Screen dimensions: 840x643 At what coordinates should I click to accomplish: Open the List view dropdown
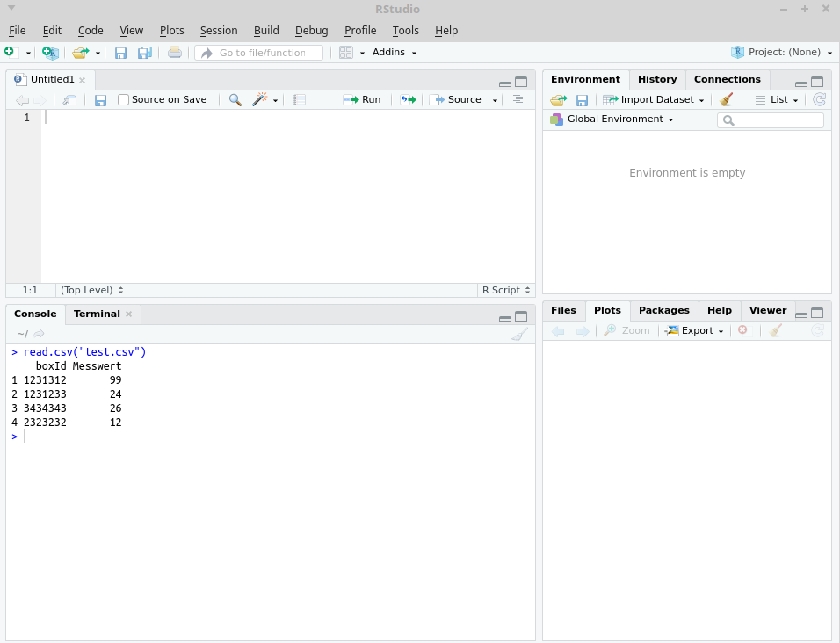777,99
